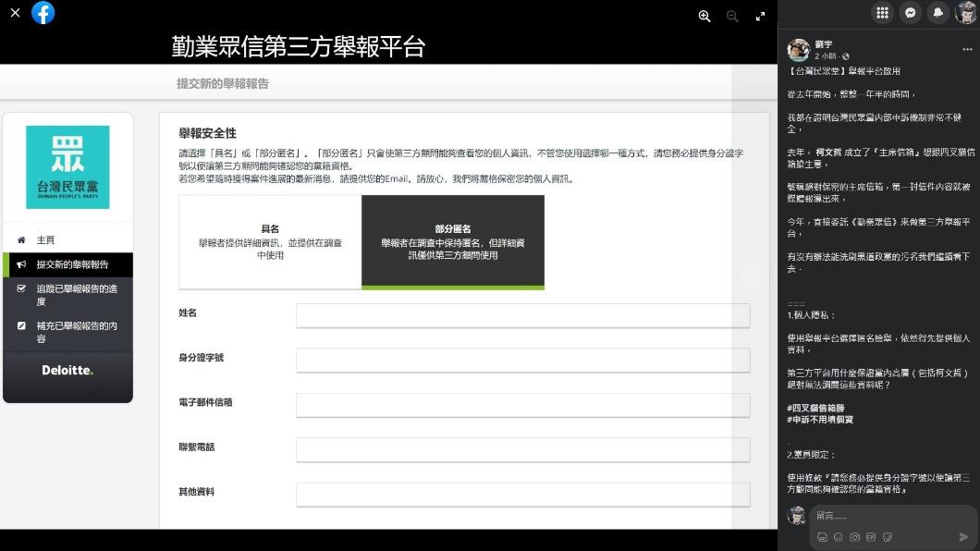Click the edit pencil icon in sidebar
Screen dimensions: 980x551
(21, 325)
